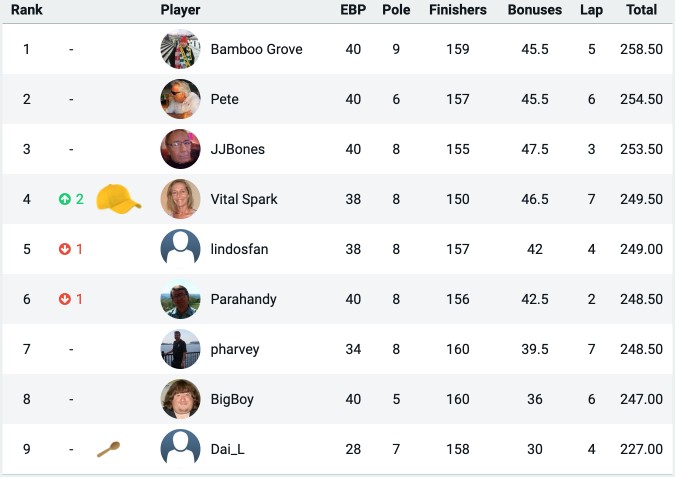Click Bamboo Grove's profile picture
Image resolution: width=675 pixels, height=477 pixels.
pos(180,49)
